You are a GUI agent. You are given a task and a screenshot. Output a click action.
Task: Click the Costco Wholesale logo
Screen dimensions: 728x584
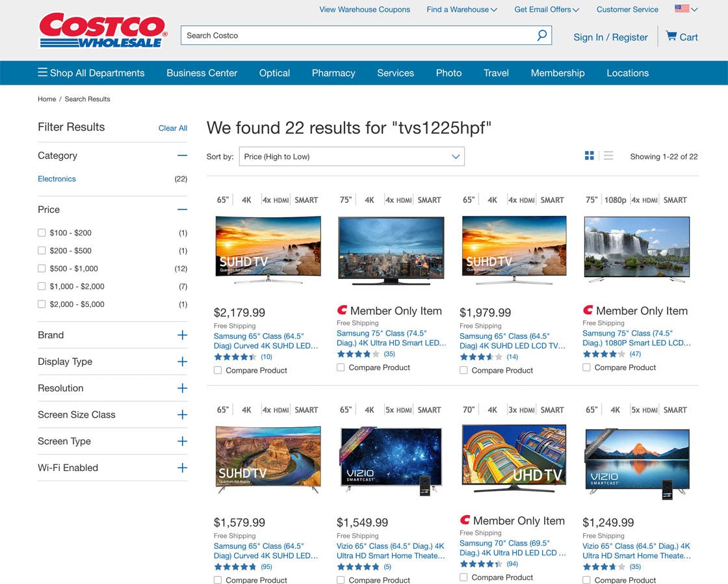(103, 30)
